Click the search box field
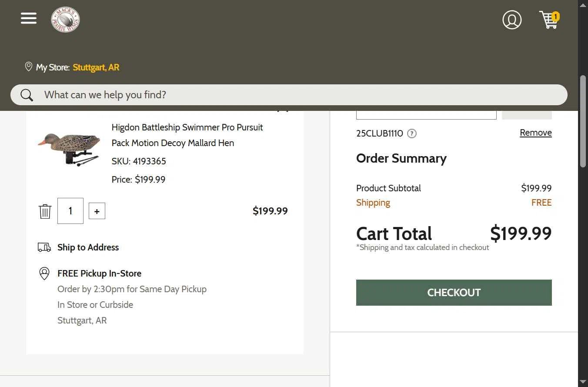The height and width of the screenshot is (387, 588). pos(289,95)
